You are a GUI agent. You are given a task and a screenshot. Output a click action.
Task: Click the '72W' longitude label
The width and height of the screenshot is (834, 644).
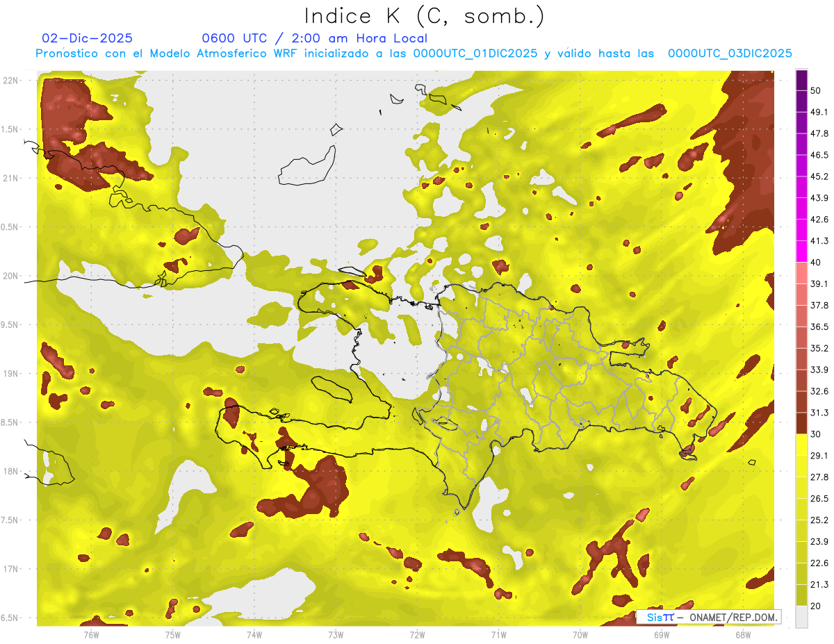[417, 634]
